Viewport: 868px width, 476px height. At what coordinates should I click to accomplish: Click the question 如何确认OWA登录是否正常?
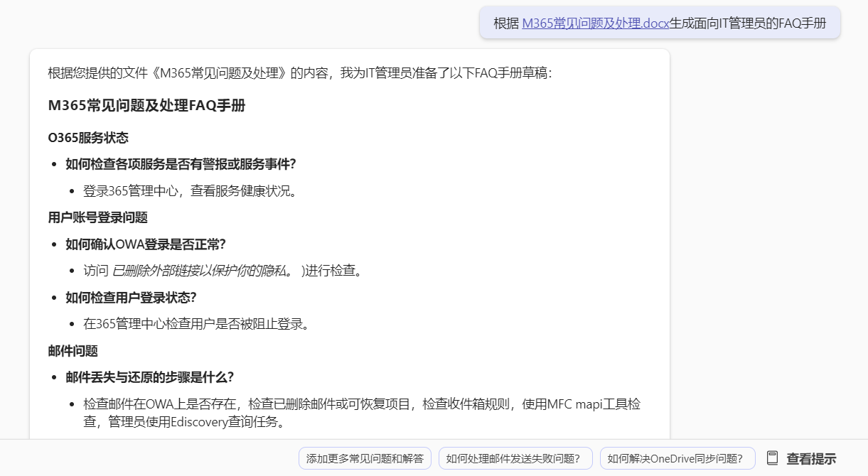pyautogui.click(x=146, y=244)
